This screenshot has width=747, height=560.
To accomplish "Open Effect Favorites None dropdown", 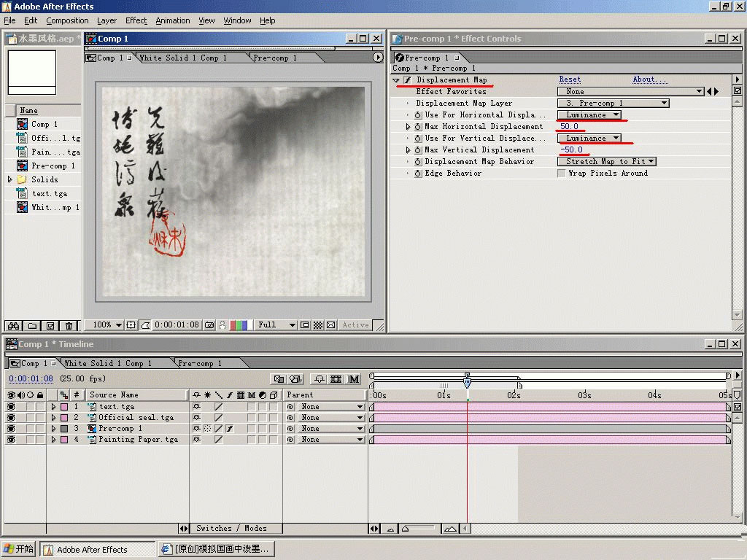I will (631, 91).
